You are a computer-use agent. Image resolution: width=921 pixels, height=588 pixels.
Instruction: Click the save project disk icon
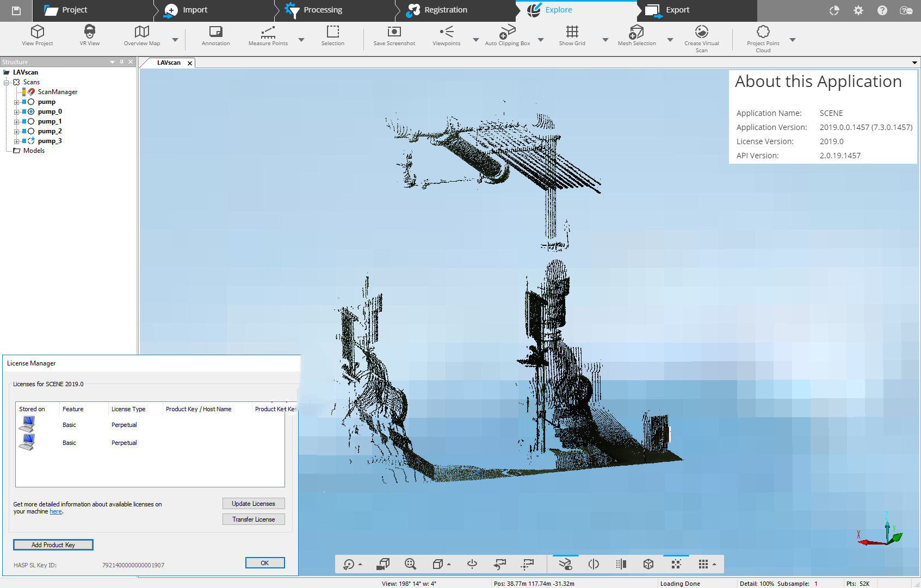click(16, 10)
